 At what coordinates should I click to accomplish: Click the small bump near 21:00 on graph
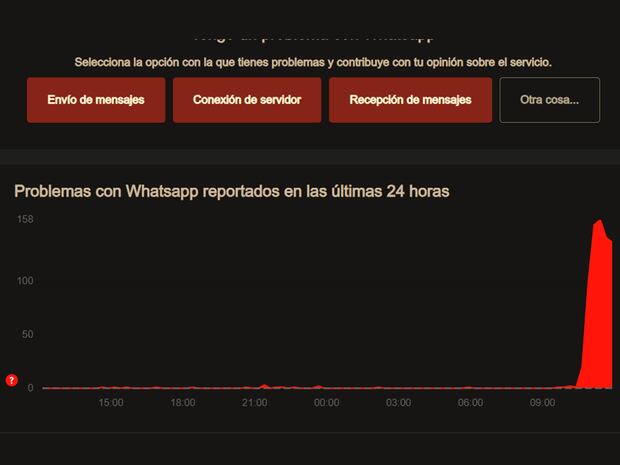[x=264, y=385]
